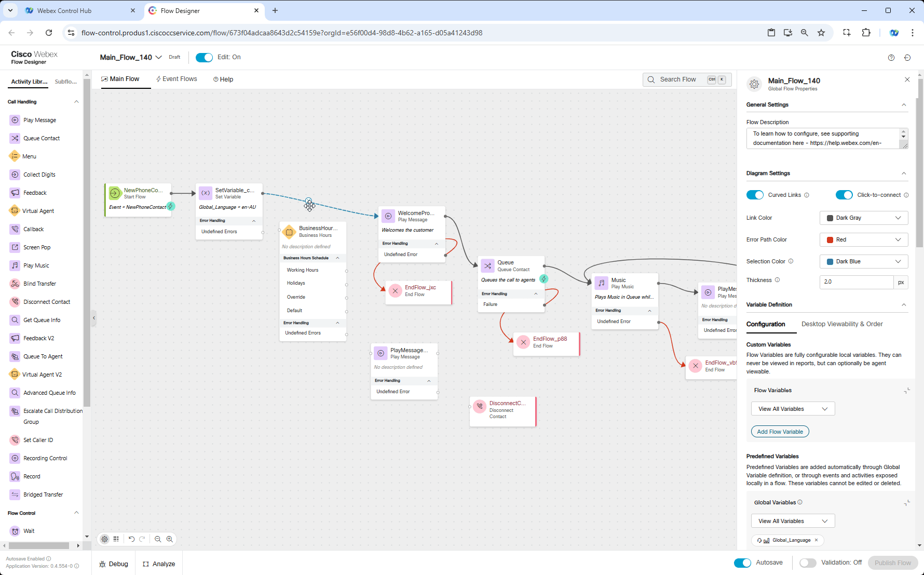Remove the Global_Language variable chip

coord(816,540)
